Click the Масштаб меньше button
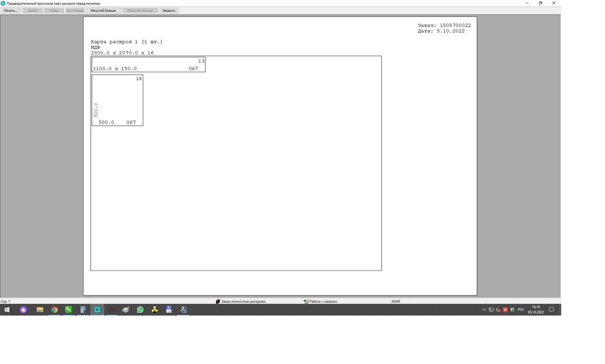This screenshot has height=364, width=605. [140, 10]
